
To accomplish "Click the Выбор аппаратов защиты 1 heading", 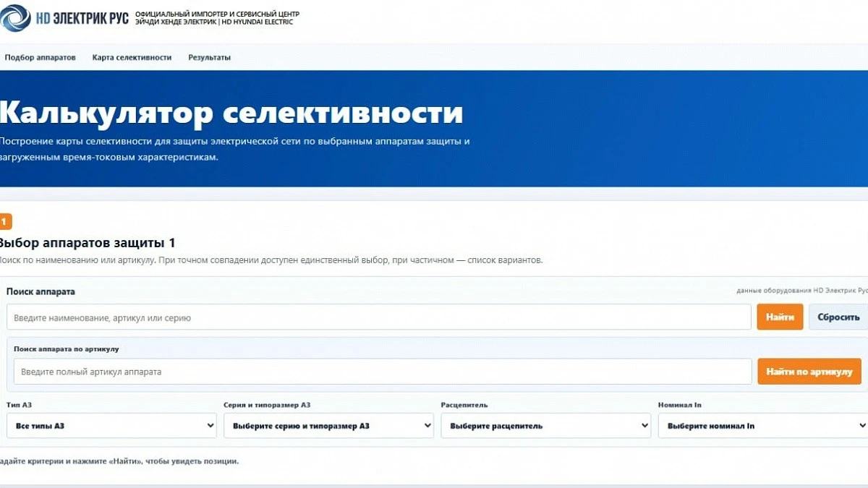I will click(x=87, y=243).
